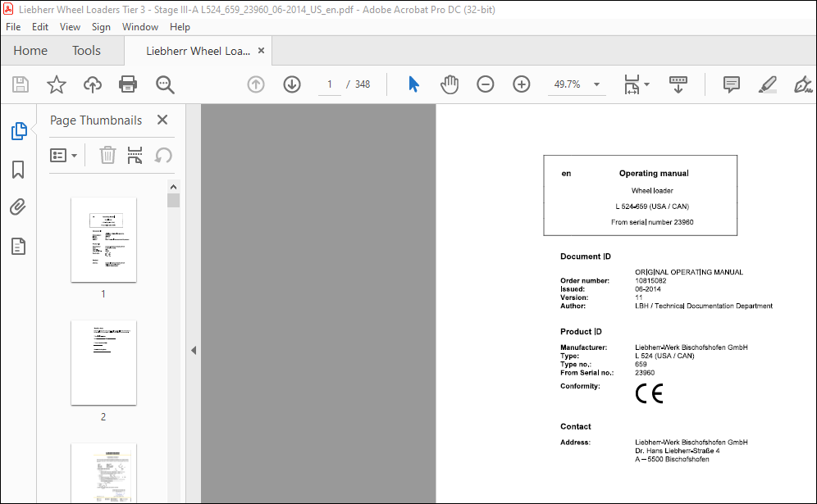Open zoom level 49.7% dropdown
The width and height of the screenshot is (817, 504).
[x=597, y=84]
